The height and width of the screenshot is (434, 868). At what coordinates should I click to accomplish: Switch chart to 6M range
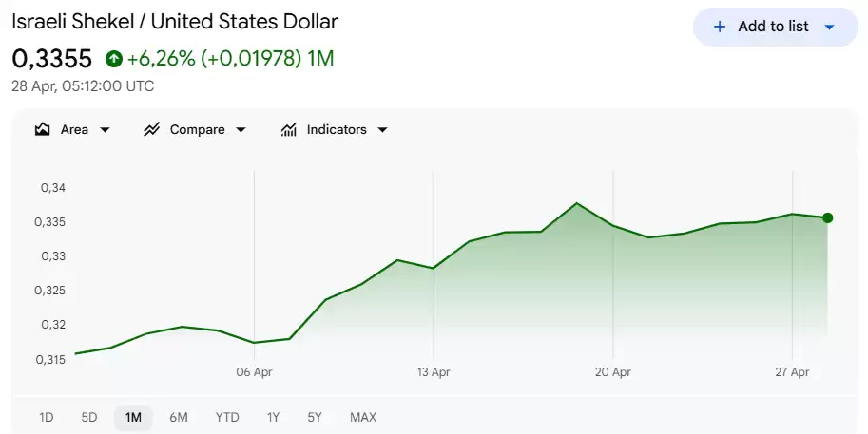[x=179, y=417]
